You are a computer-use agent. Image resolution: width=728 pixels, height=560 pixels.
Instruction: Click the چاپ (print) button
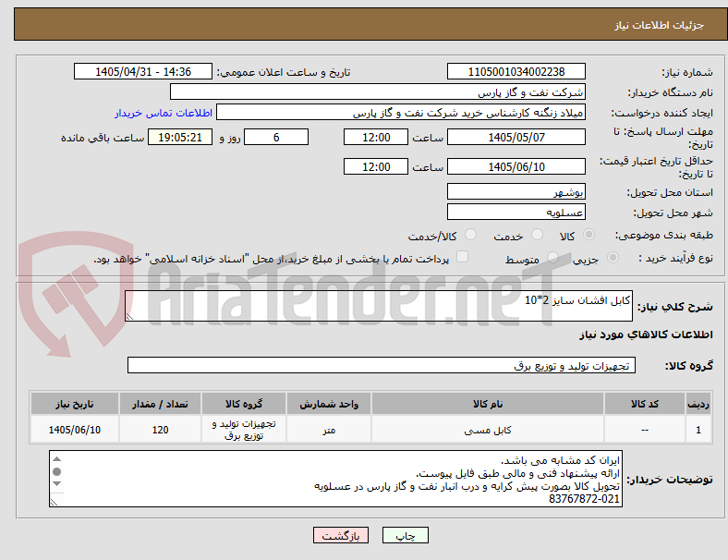pyautogui.click(x=405, y=535)
